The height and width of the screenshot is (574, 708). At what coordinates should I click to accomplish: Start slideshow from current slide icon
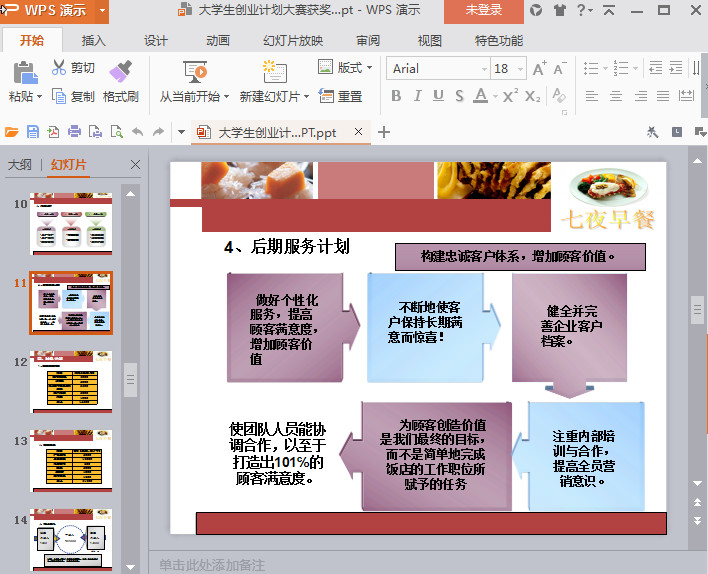[x=195, y=72]
